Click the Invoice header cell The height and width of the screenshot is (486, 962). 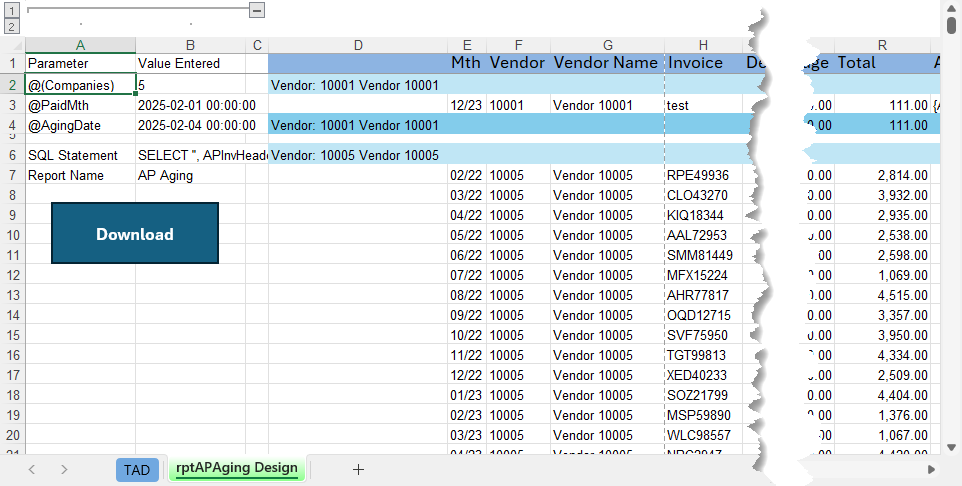click(x=703, y=63)
